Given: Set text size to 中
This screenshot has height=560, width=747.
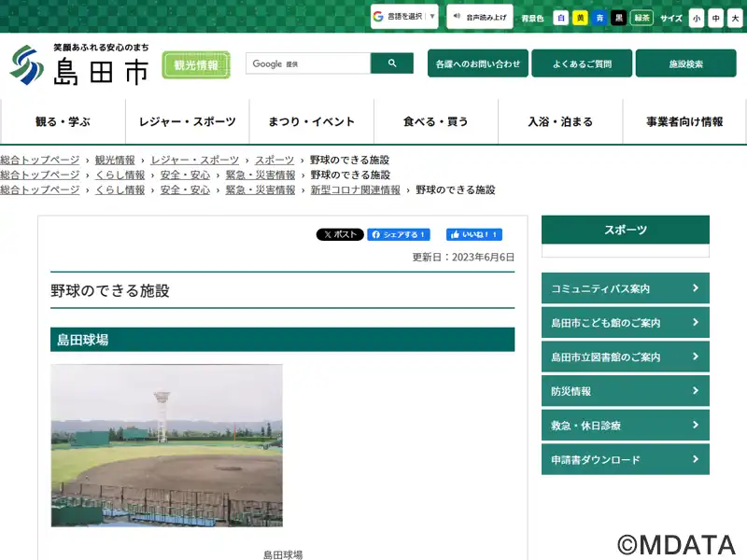Looking at the screenshot, I should click(715, 18).
